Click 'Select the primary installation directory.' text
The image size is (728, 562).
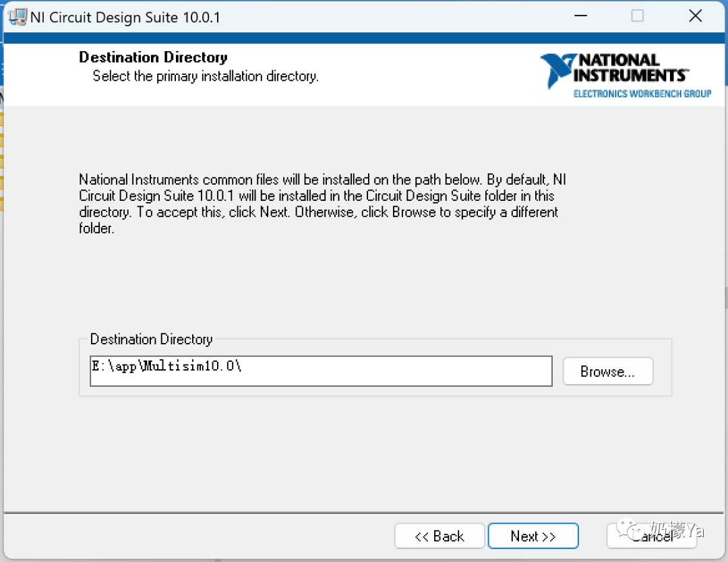(206, 76)
